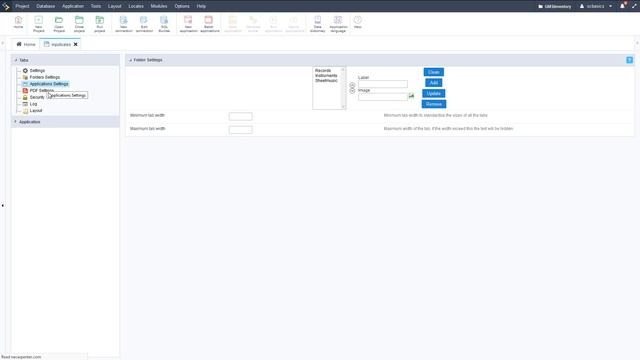
Task: Click the Label input field
Action: [382, 84]
